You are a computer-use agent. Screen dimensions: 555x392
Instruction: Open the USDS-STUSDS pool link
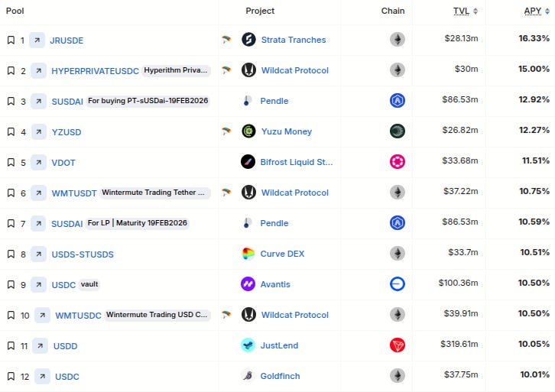(x=83, y=254)
